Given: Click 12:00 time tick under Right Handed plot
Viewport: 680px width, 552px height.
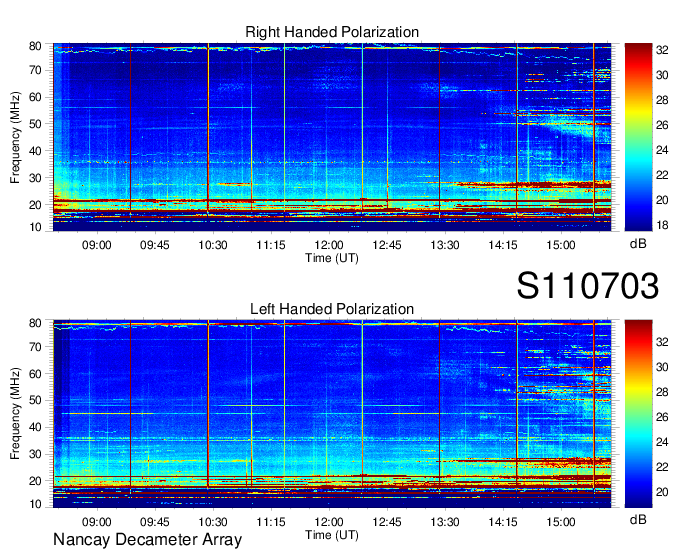Looking at the screenshot, I should [x=329, y=245].
